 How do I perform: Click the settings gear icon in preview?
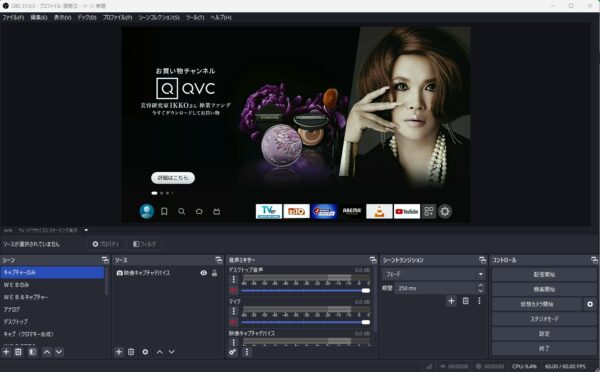445,211
